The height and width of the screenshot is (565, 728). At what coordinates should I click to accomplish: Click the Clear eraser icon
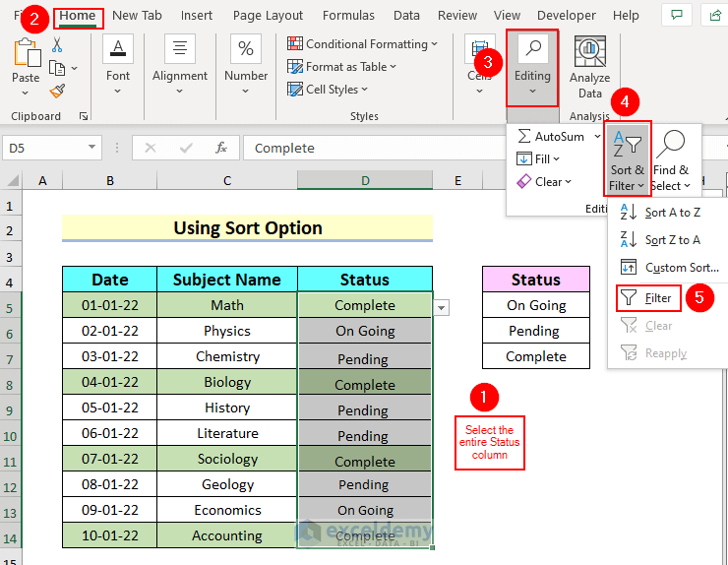pos(523,181)
